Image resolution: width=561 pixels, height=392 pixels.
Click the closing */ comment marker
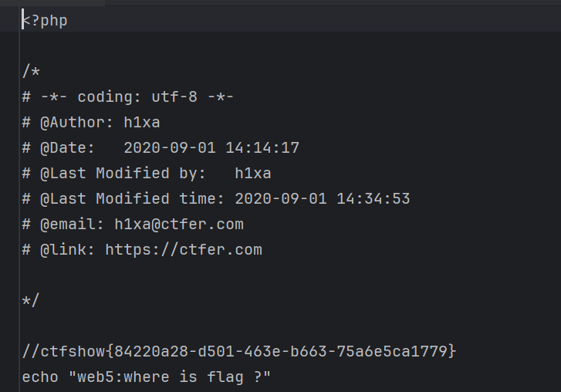point(31,301)
